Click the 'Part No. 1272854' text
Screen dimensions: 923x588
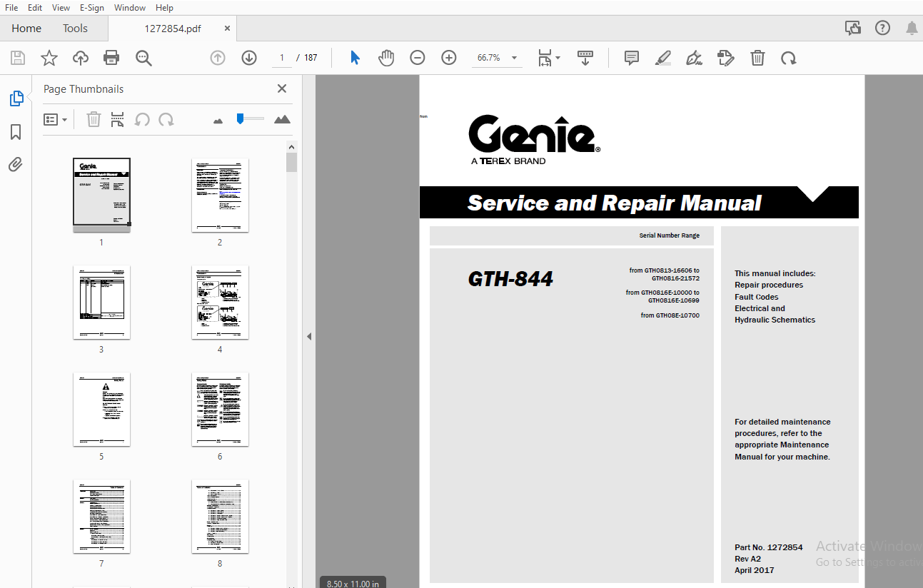(x=768, y=547)
